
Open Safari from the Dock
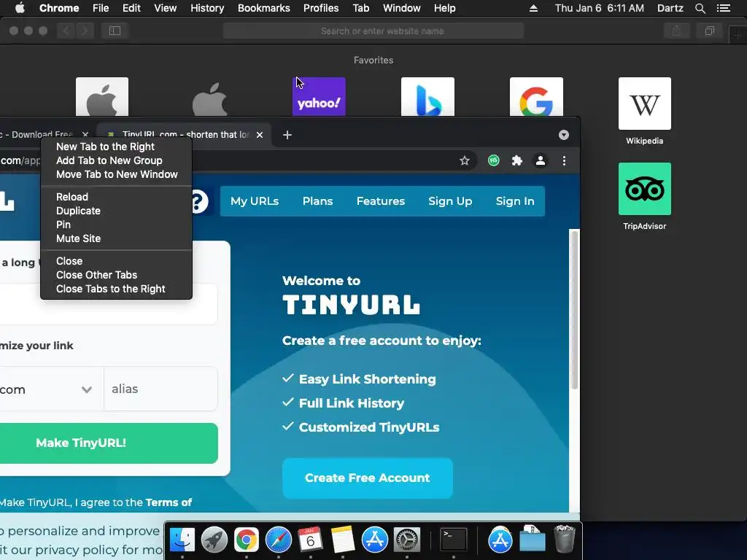click(x=278, y=540)
